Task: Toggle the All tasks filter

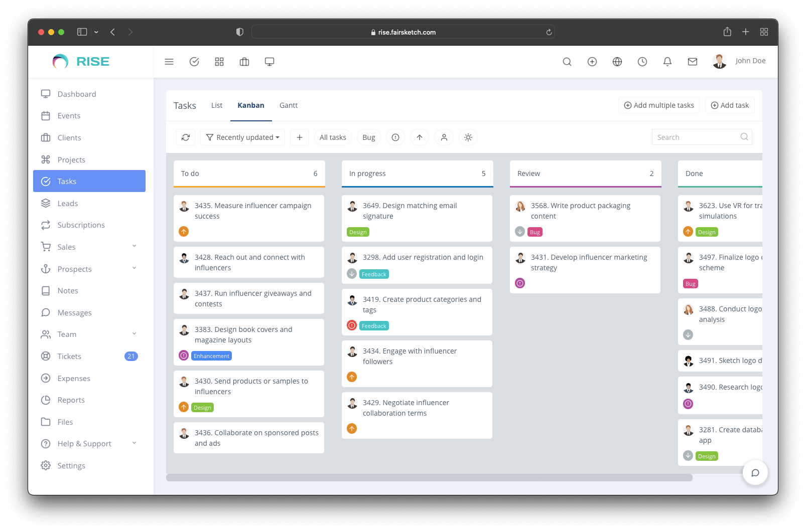Action: (333, 137)
